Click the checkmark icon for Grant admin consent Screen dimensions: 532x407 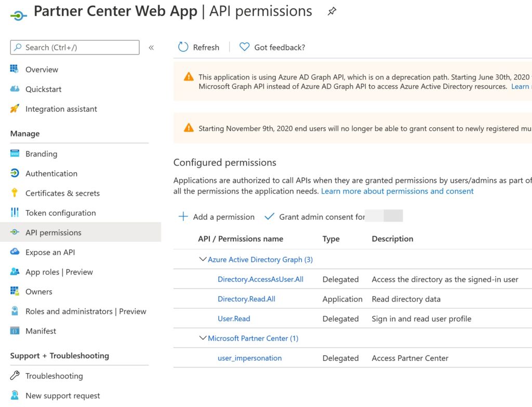[x=269, y=216]
